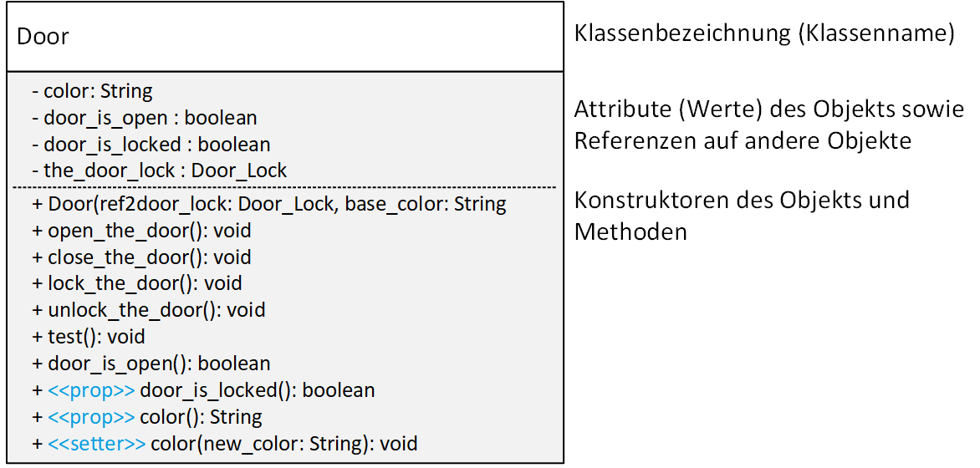Viewport: 980px width, 468px height.
Task: Click the Door constructor line
Action: click(268, 204)
